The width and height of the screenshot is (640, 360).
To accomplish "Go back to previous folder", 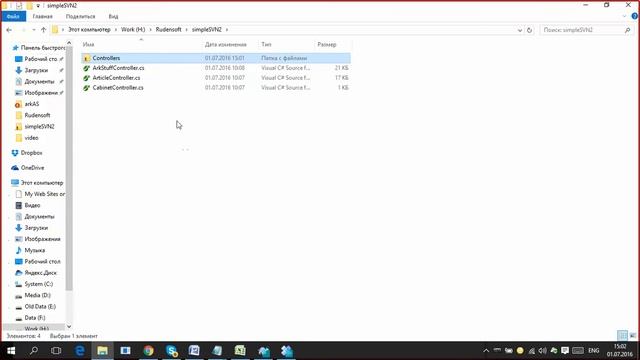I will tap(9, 30).
